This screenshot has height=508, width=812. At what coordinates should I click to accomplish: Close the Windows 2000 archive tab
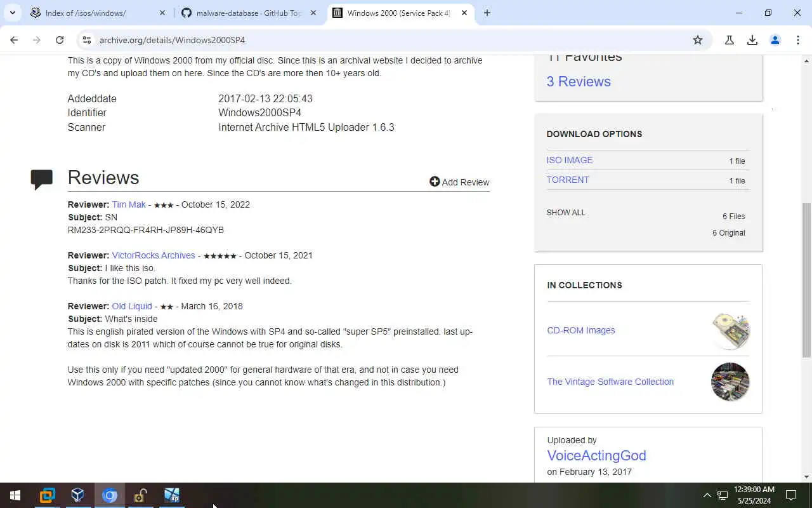(464, 13)
